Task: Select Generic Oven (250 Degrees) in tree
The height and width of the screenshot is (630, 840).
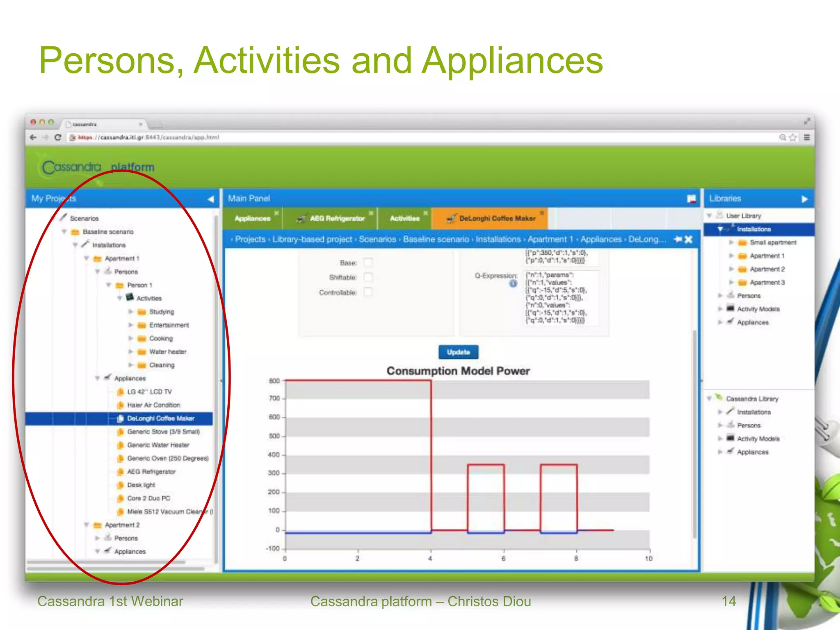Action: (x=168, y=459)
